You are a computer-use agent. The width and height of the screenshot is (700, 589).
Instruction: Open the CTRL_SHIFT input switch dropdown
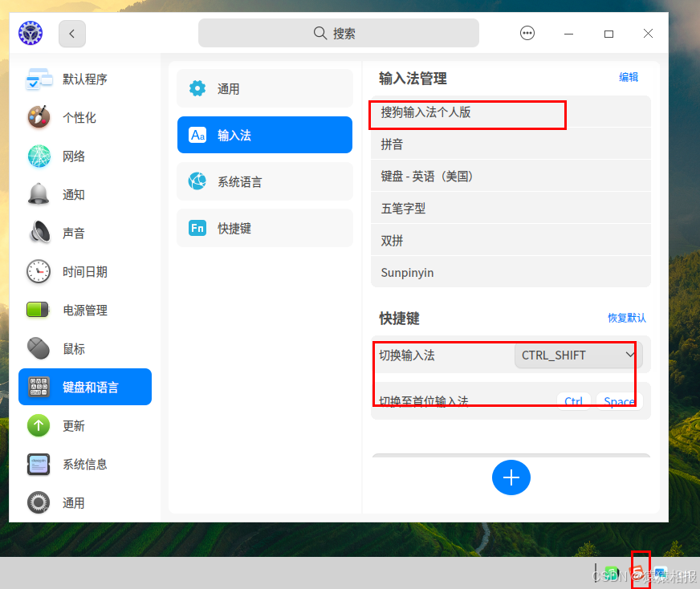coord(576,355)
